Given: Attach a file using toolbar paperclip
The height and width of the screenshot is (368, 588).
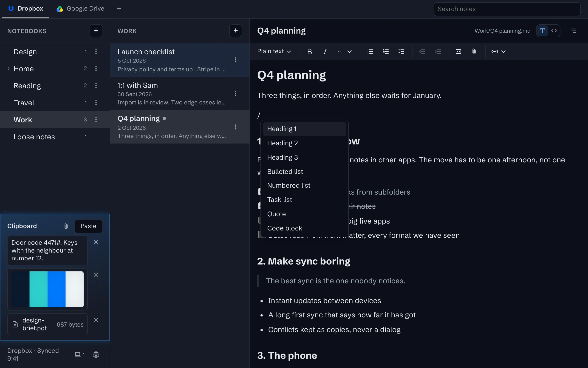Looking at the screenshot, I should click(474, 52).
